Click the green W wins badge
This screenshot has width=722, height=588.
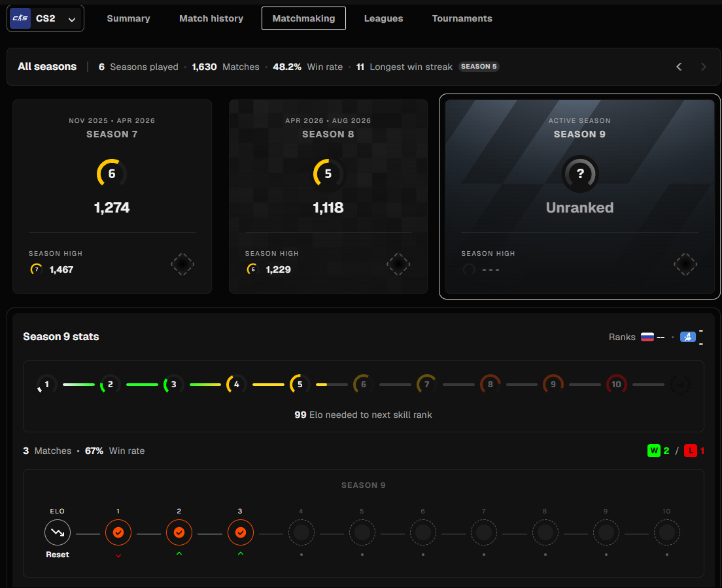654,451
